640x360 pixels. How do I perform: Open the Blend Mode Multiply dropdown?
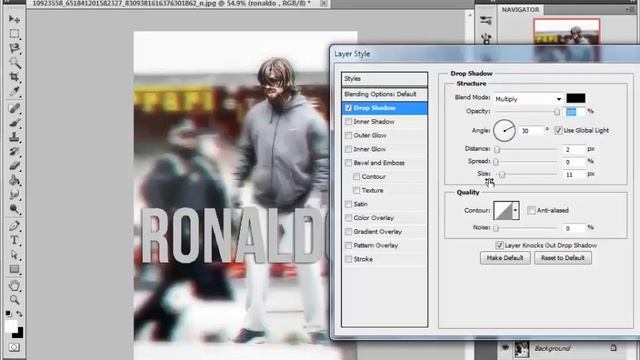(x=528, y=99)
